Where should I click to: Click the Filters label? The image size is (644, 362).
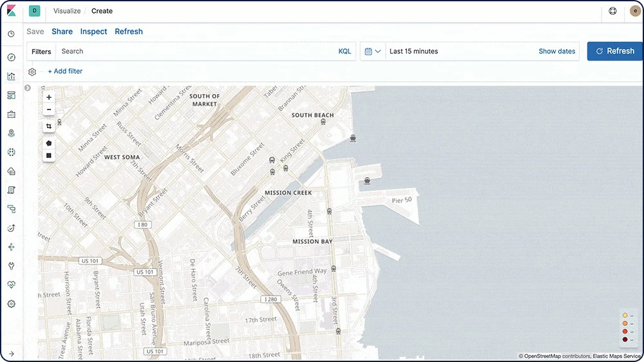click(x=41, y=52)
